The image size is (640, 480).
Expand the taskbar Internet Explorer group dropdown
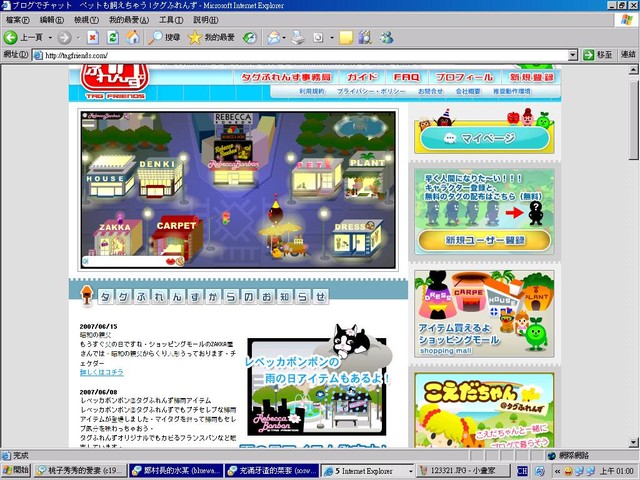click(x=411, y=471)
